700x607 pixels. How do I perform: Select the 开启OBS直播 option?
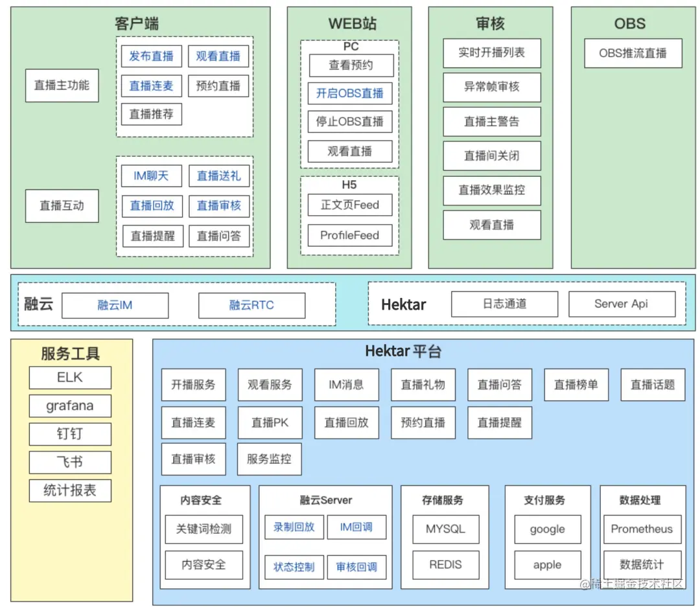click(349, 93)
